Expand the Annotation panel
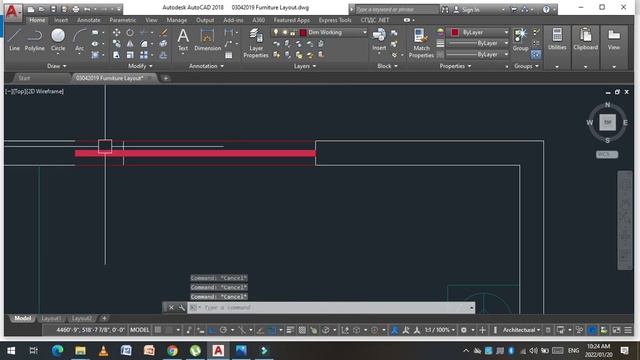The image size is (640, 360). [x=206, y=66]
